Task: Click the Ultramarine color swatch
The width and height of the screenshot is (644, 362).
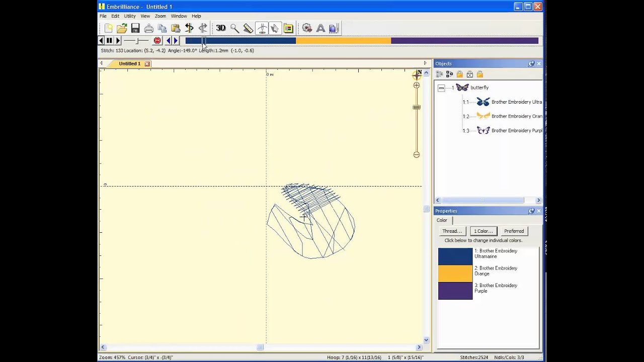Action: point(455,256)
